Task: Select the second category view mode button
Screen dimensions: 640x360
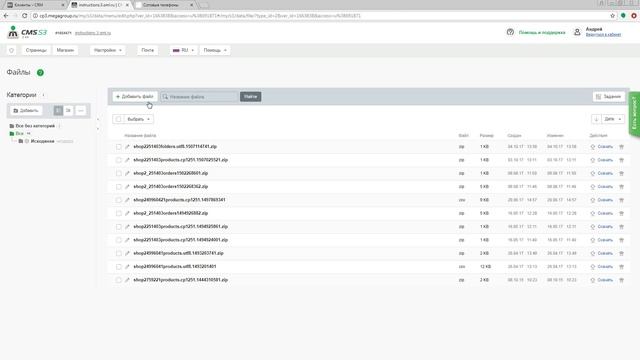Action: tap(68, 111)
